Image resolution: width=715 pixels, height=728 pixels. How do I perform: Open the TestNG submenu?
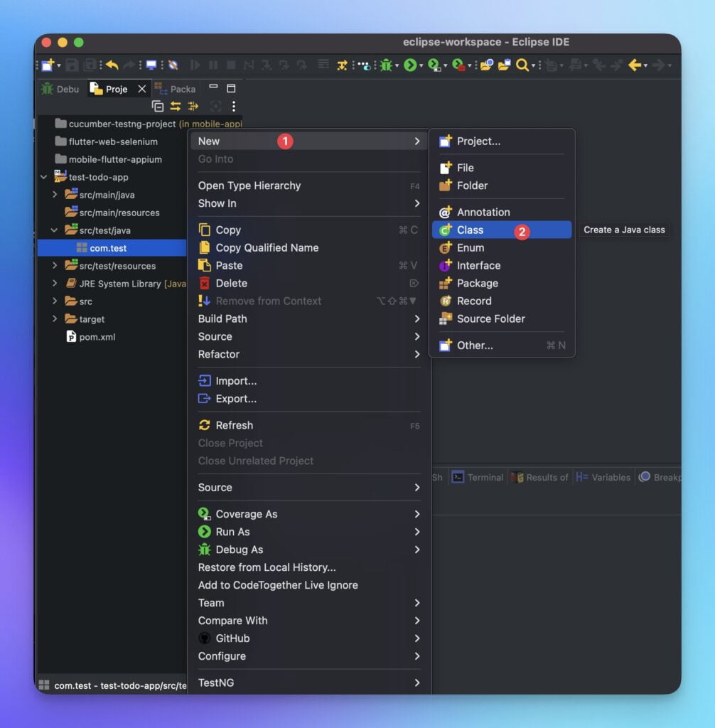[308, 682]
